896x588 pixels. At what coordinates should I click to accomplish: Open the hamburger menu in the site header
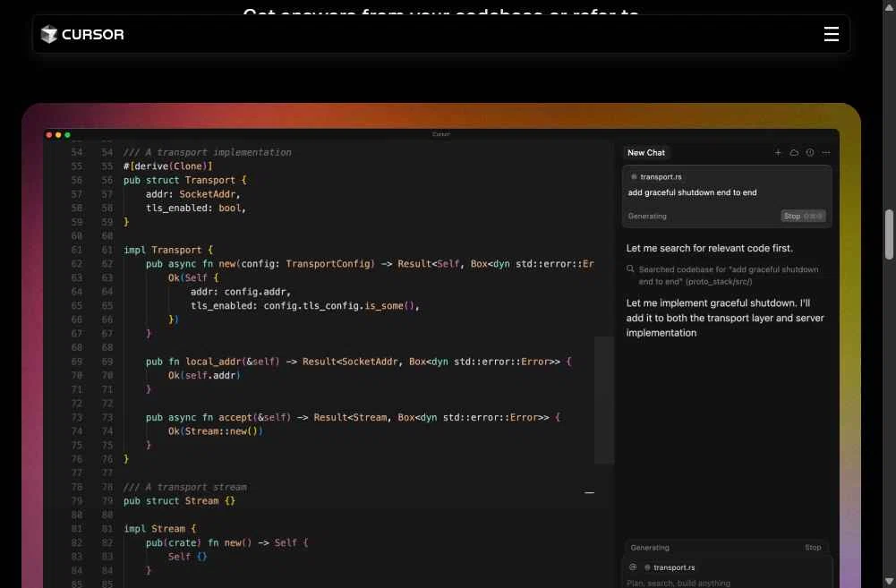click(x=831, y=34)
